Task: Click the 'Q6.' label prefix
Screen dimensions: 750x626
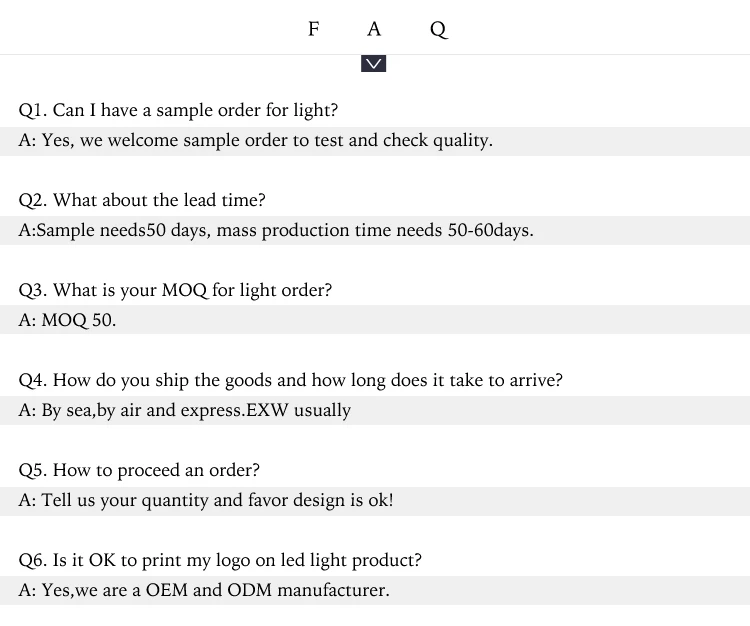Action: (x=32, y=560)
